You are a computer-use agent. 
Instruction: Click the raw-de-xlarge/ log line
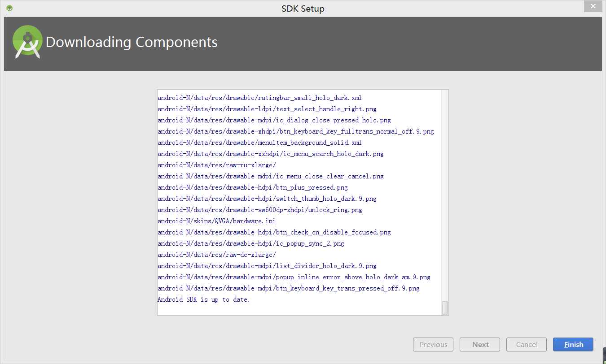[217, 255]
